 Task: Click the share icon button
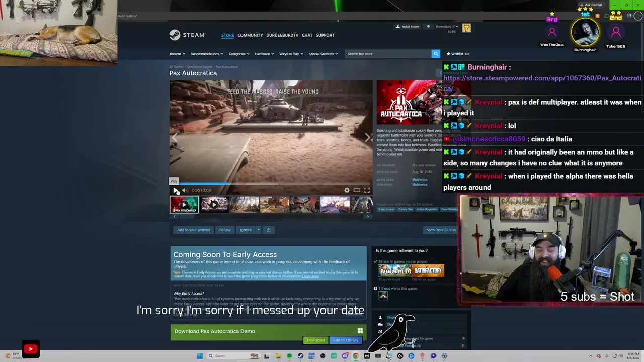pos(268,230)
